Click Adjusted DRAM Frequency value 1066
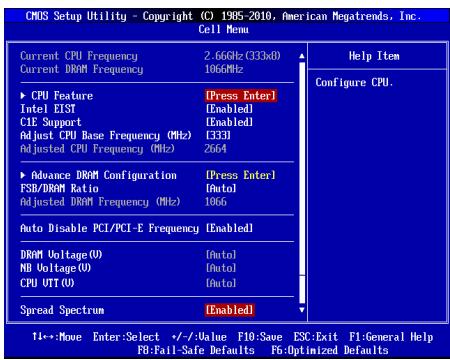This screenshot has height=360, width=450. [x=215, y=202]
